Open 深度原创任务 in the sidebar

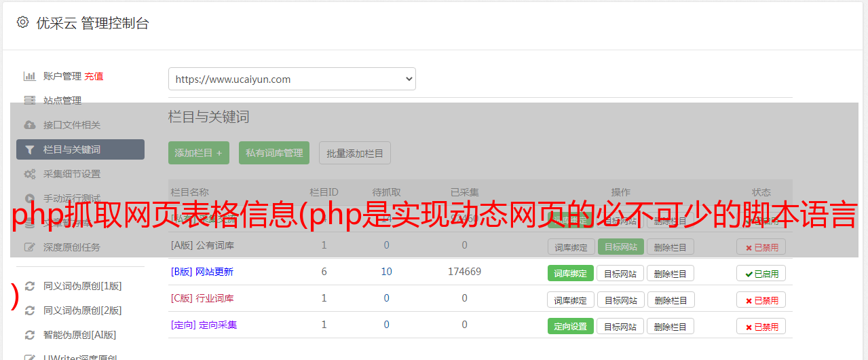[72, 247]
